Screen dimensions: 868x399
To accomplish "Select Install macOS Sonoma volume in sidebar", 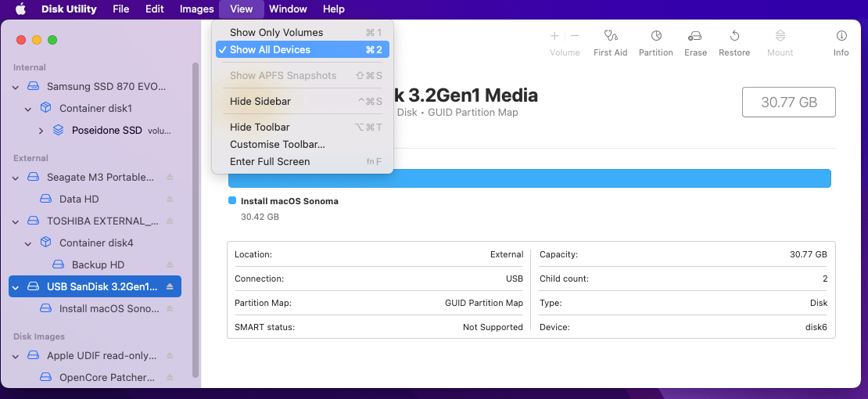I will coord(109,309).
